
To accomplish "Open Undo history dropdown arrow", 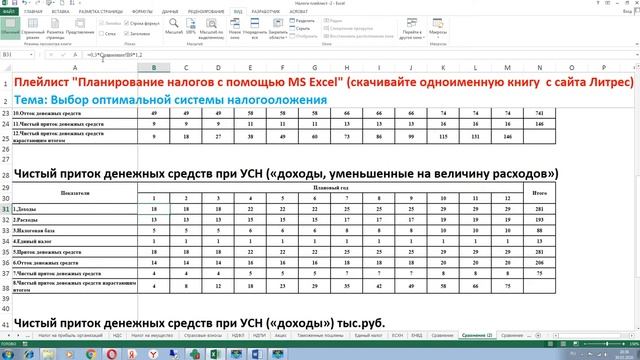I will pyautogui.click(x=30, y=3).
